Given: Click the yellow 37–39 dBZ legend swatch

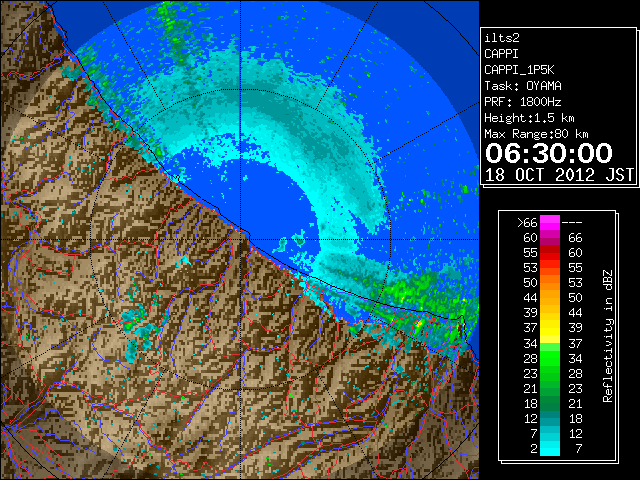Looking at the screenshot, I should coord(550,327).
